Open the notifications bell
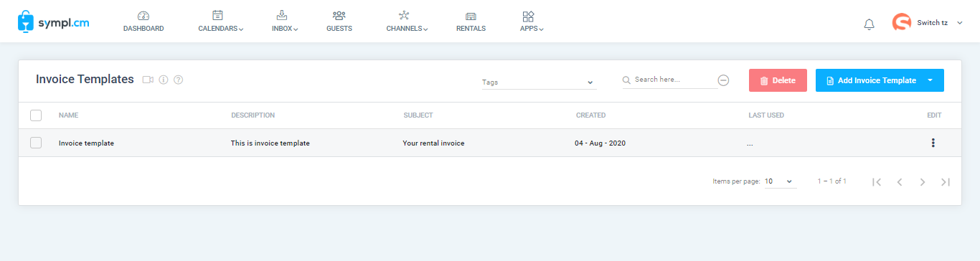Screen dimensions: 980x261 (870, 24)
